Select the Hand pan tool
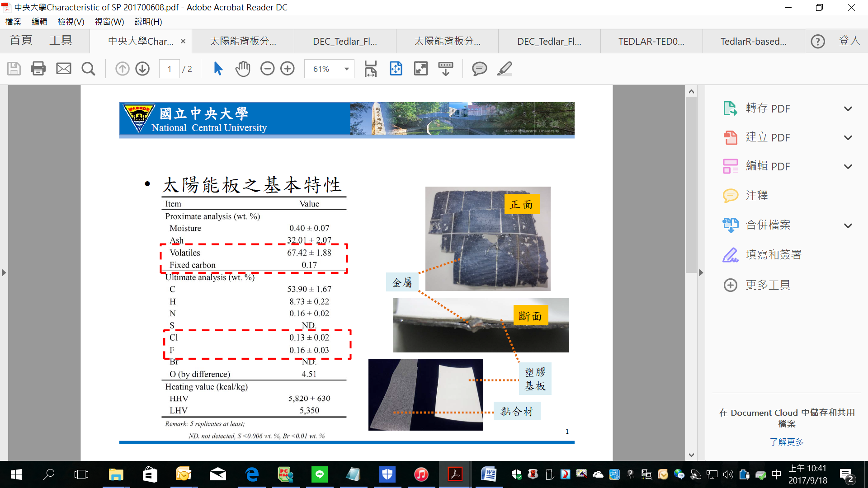The height and width of the screenshot is (488, 868). (x=243, y=69)
